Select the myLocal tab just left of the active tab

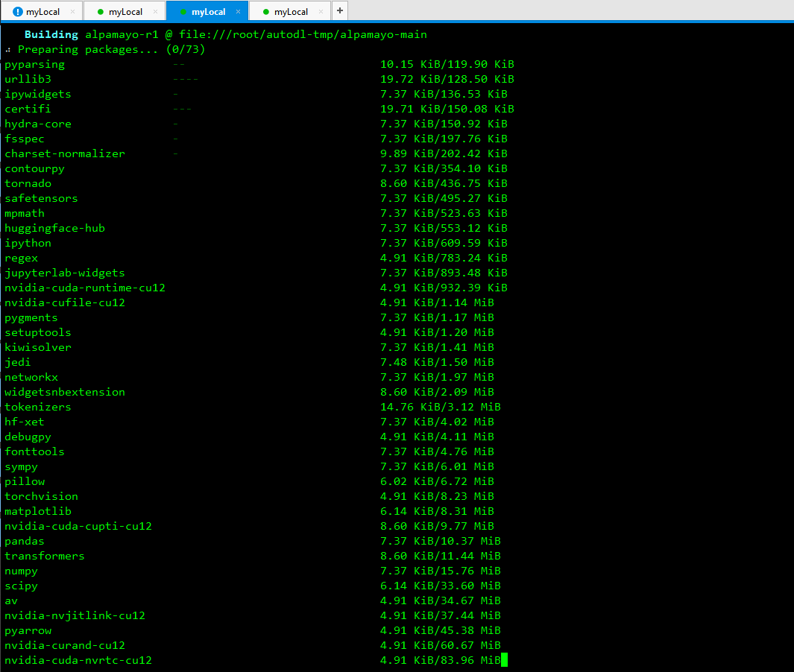tap(125, 11)
